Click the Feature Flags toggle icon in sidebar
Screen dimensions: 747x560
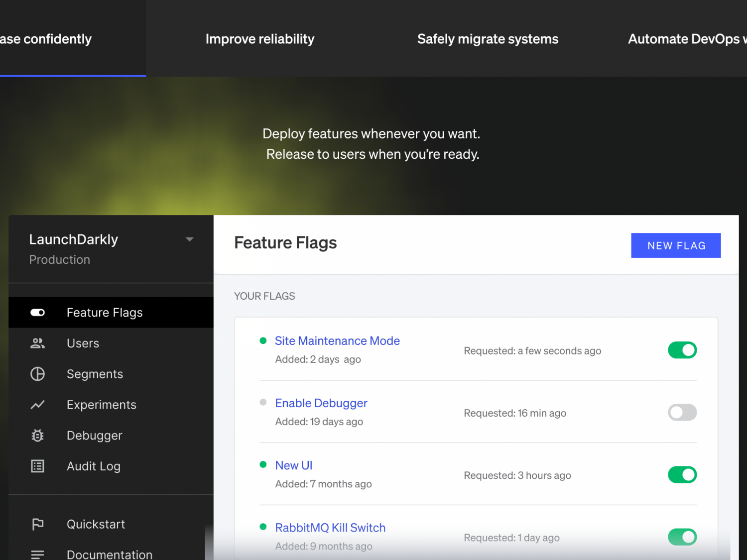[x=37, y=313]
